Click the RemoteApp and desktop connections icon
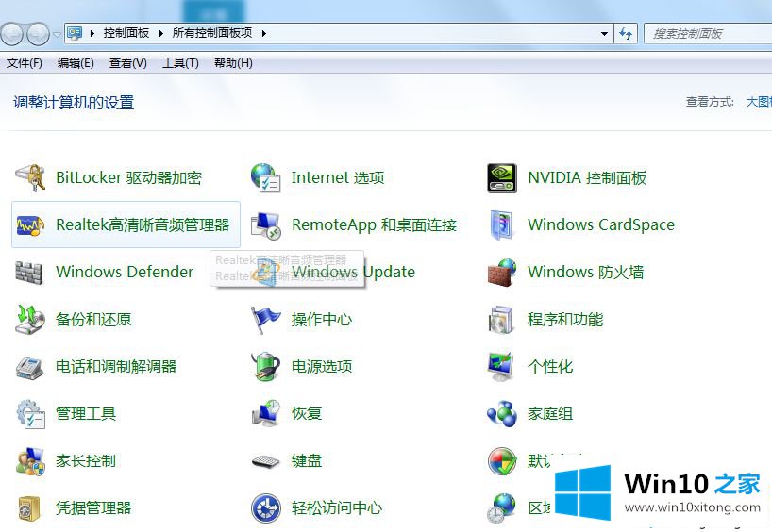The height and width of the screenshot is (532, 772). coord(265,225)
